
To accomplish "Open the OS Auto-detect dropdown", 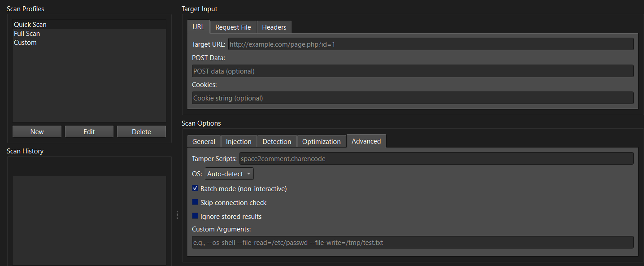I will pyautogui.click(x=229, y=174).
